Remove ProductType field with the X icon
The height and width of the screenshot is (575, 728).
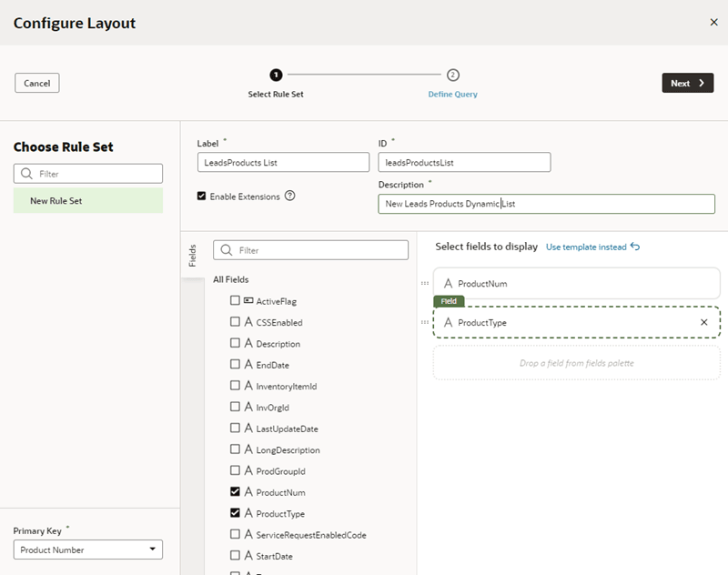pos(703,322)
